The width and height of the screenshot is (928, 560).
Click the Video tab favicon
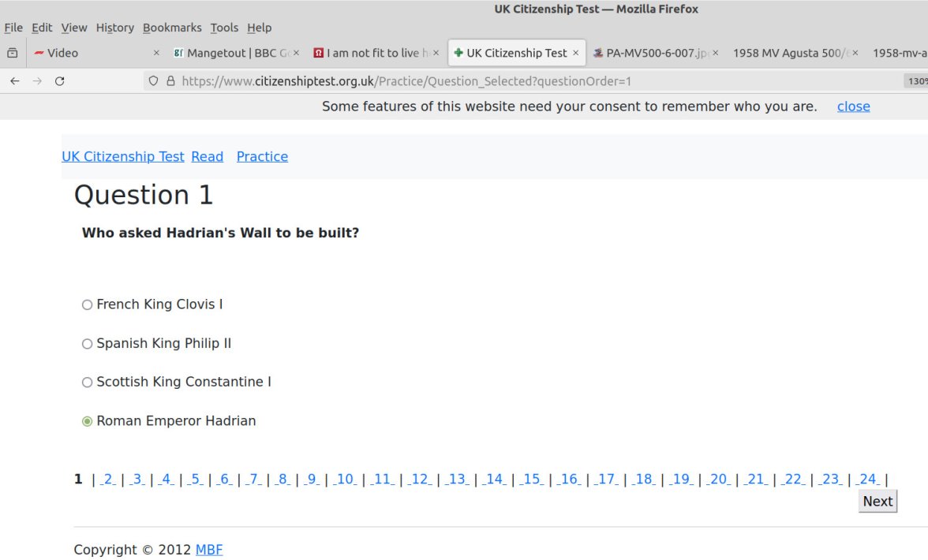(x=39, y=53)
